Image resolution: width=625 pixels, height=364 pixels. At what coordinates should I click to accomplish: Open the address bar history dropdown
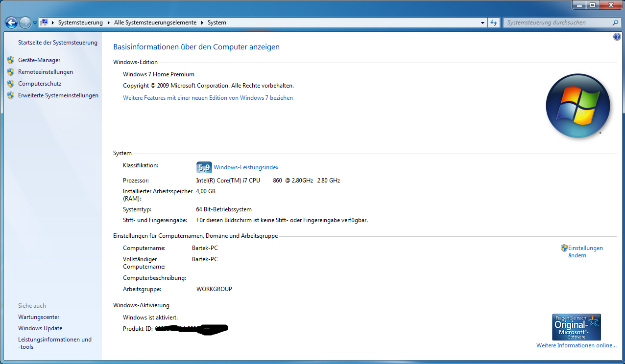click(483, 23)
